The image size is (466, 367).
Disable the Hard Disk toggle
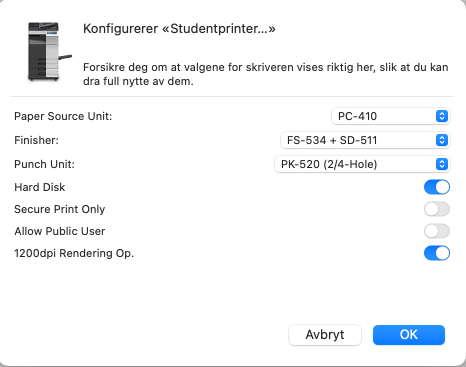pyautogui.click(x=437, y=187)
